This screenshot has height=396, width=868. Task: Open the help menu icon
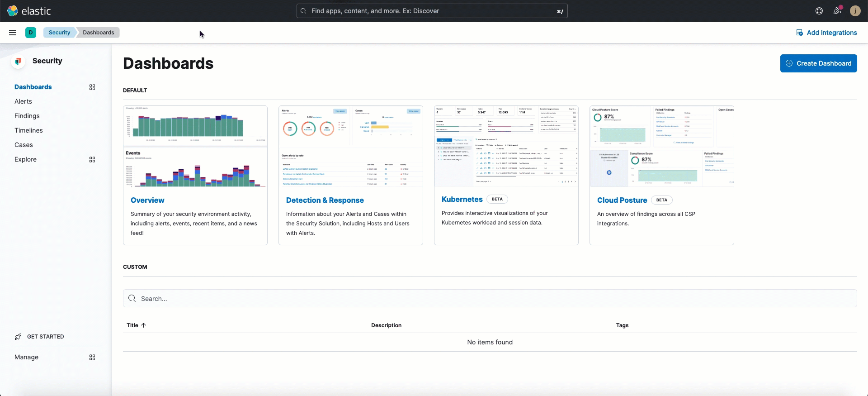(819, 11)
